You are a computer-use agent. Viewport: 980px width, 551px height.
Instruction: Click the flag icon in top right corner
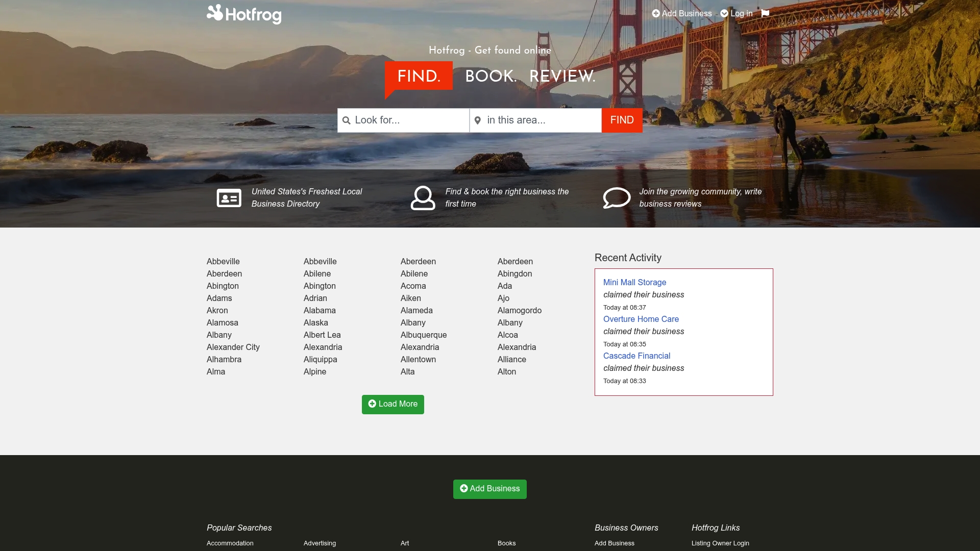point(764,13)
